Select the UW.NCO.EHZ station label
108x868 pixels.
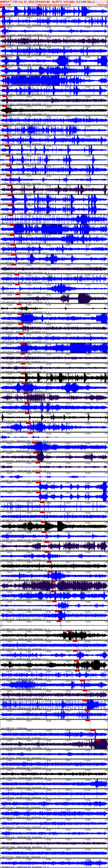[8, 441]
